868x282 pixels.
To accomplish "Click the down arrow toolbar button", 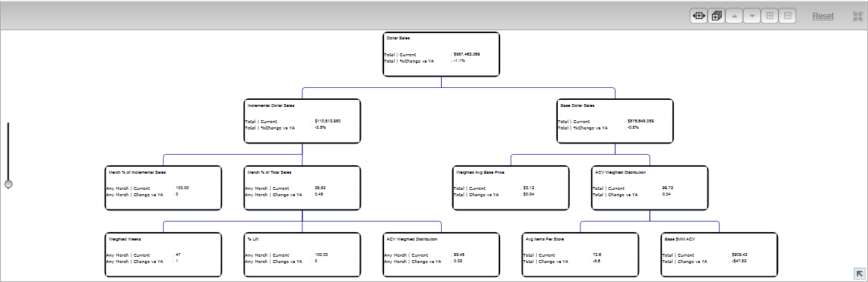I will (751, 15).
